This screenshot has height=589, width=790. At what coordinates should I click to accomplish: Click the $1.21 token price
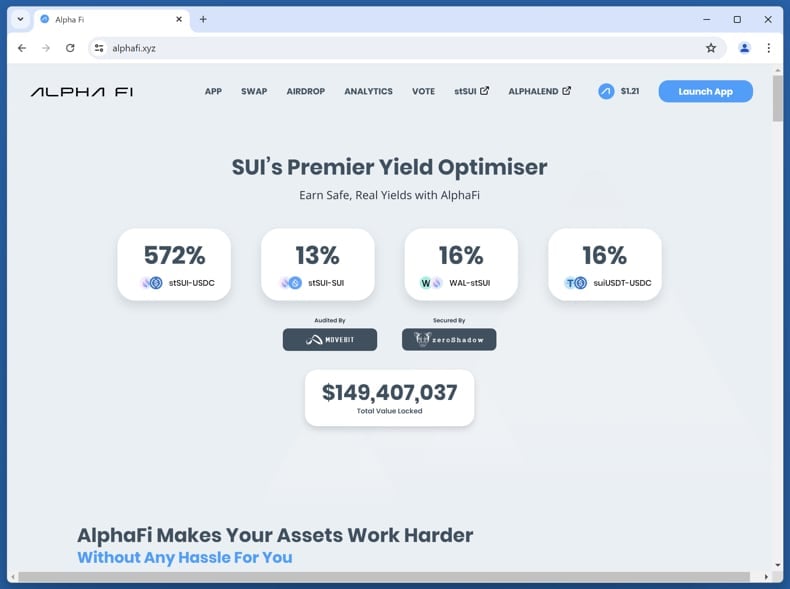(x=630, y=91)
